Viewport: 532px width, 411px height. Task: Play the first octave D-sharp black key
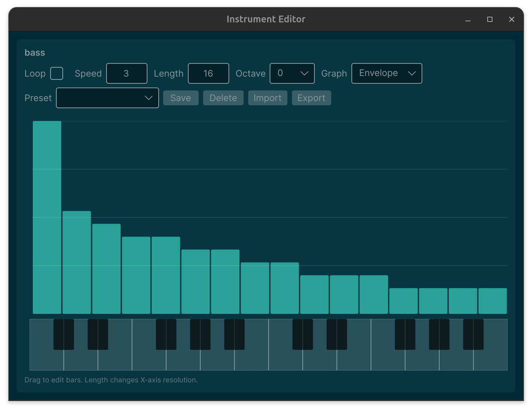coord(98,334)
